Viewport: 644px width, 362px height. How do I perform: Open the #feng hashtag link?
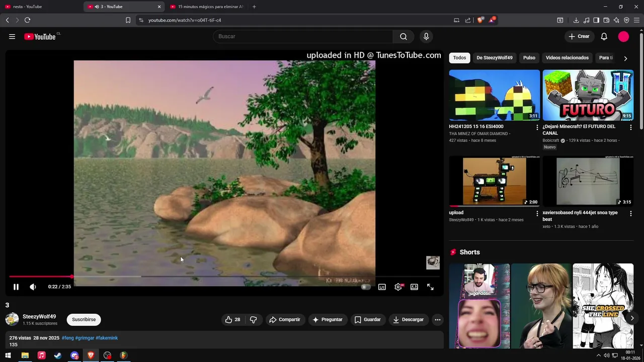point(67,338)
